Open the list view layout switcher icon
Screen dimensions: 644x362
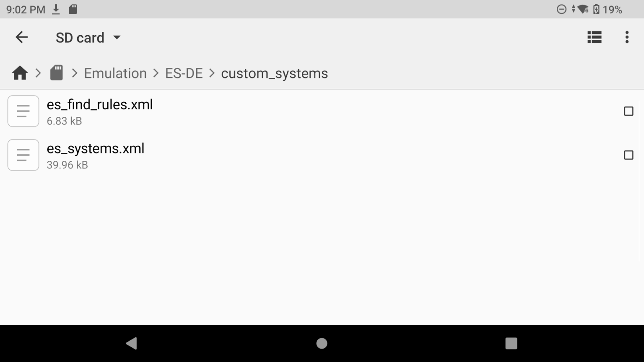click(594, 37)
